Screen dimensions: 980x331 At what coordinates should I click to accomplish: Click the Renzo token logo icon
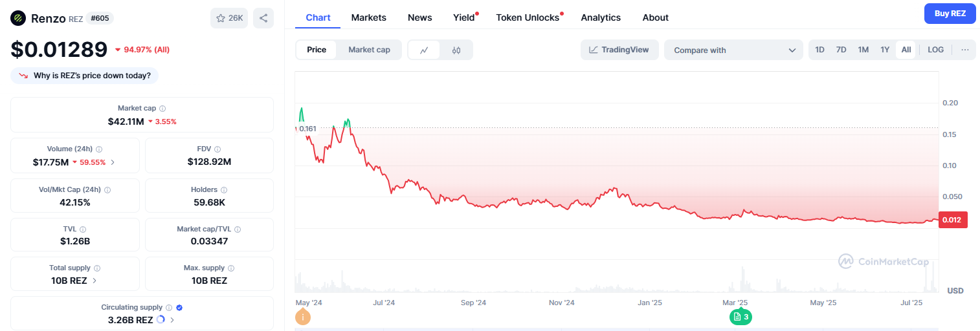(x=18, y=18)
